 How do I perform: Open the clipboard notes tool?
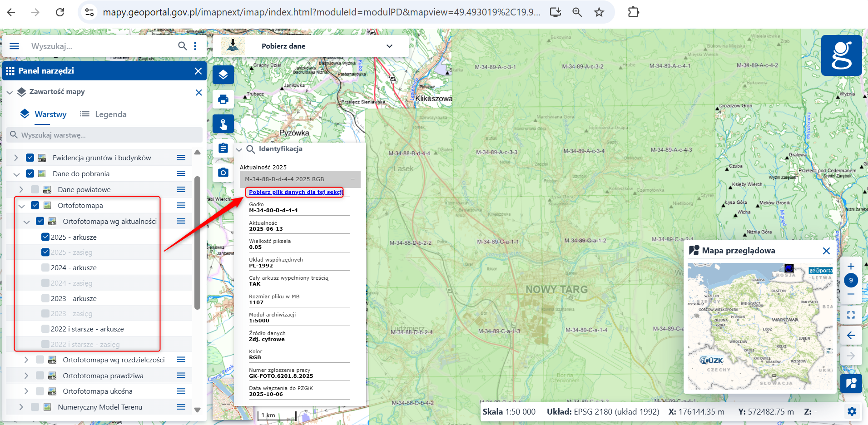pyautogui.click(x=223, y=148)
